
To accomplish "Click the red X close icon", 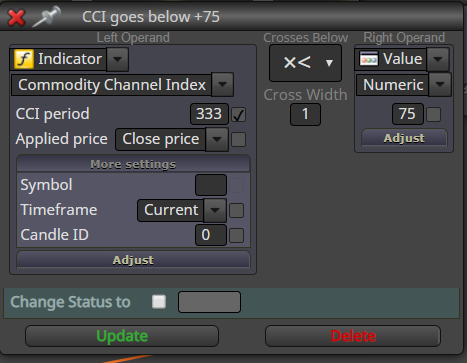I will click(16, 18).
